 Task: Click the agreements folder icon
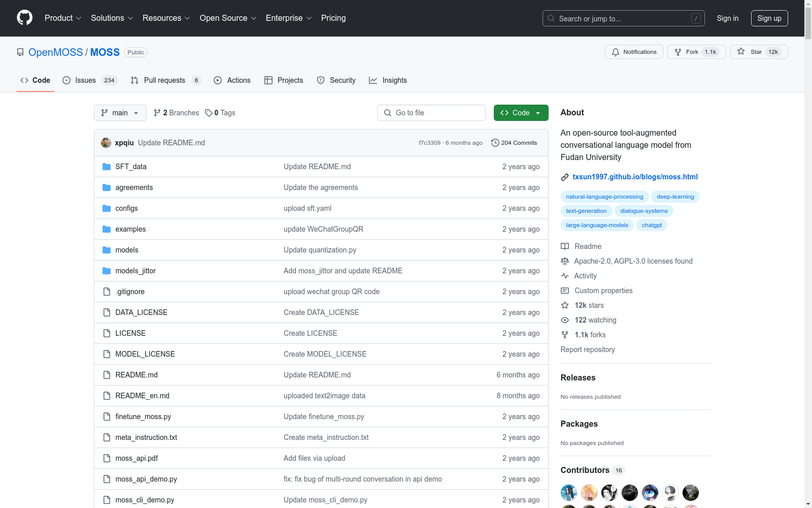(107, 187)
